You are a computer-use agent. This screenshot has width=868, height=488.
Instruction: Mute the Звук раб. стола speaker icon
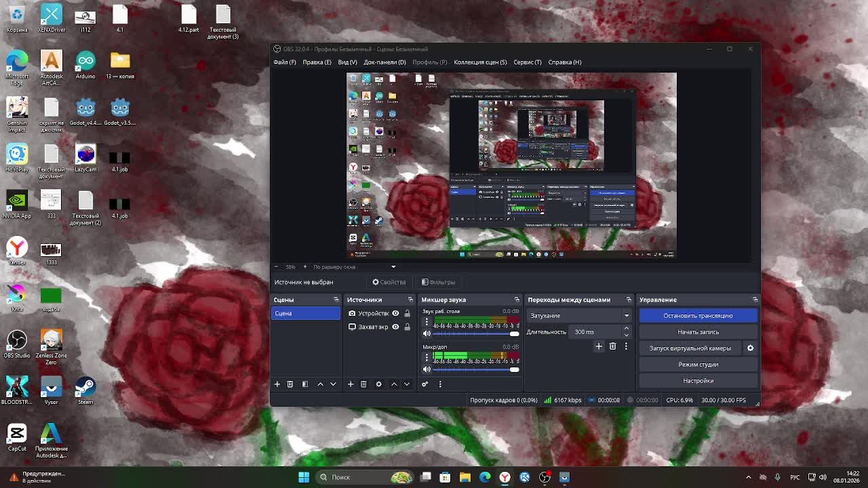click(427, 333)
